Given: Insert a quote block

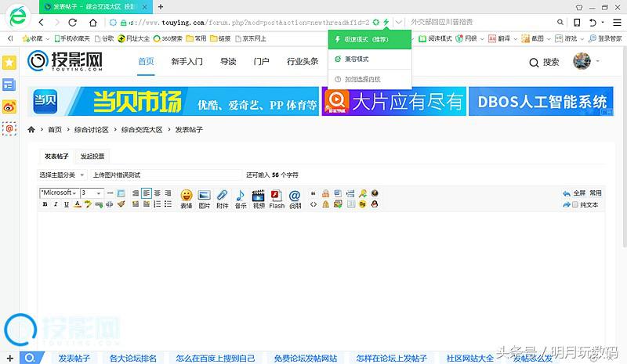Looking at the screenshot, I should click(313, 193).
